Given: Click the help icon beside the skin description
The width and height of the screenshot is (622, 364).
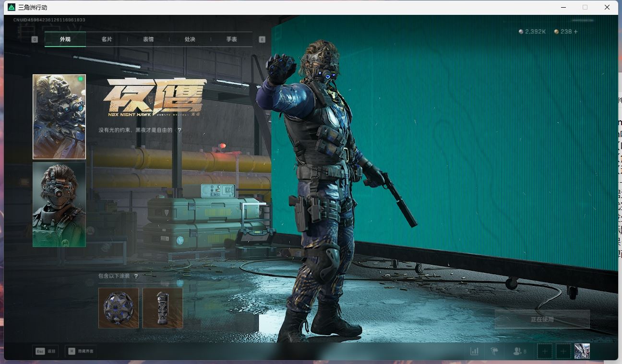Looking at the screenshot, I should coord(179,130).
